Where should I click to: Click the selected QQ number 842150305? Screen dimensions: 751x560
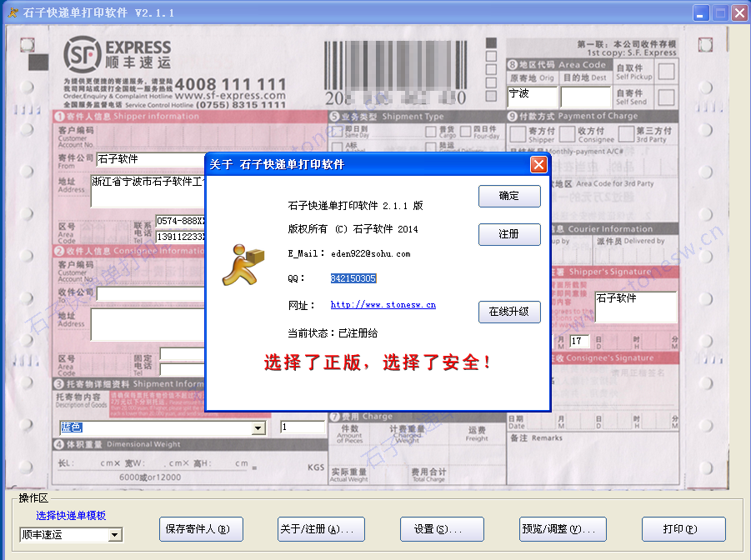coord(353,278)
